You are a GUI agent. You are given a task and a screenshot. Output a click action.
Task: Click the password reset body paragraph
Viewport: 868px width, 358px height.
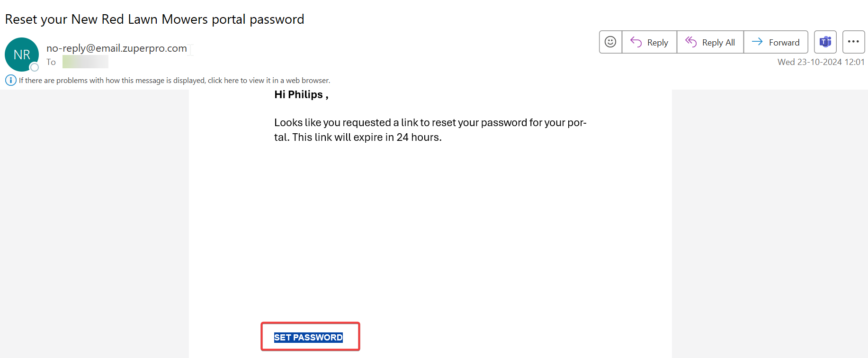(430, 130)
